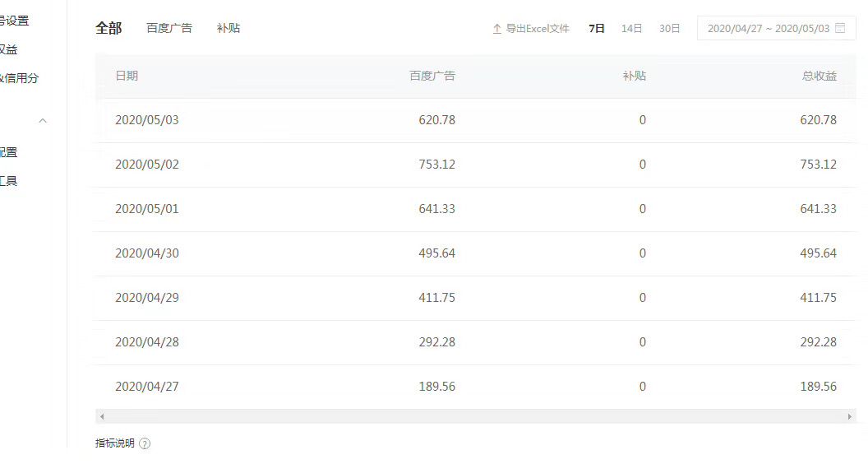
Task: Click 导出Excel文件 link
Action: pos(538,28)
